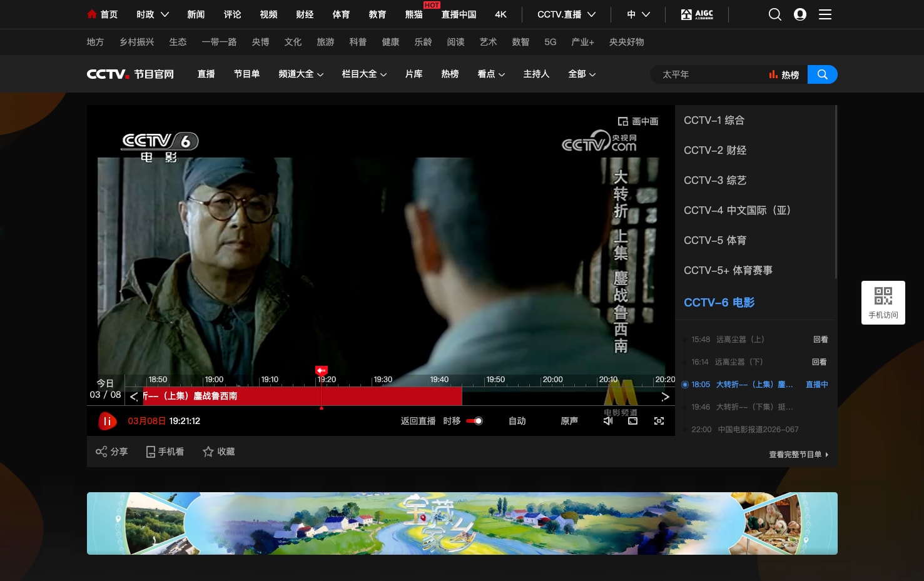
Task: Click the blue search button beside 热榜
Action: pos(823,74)
